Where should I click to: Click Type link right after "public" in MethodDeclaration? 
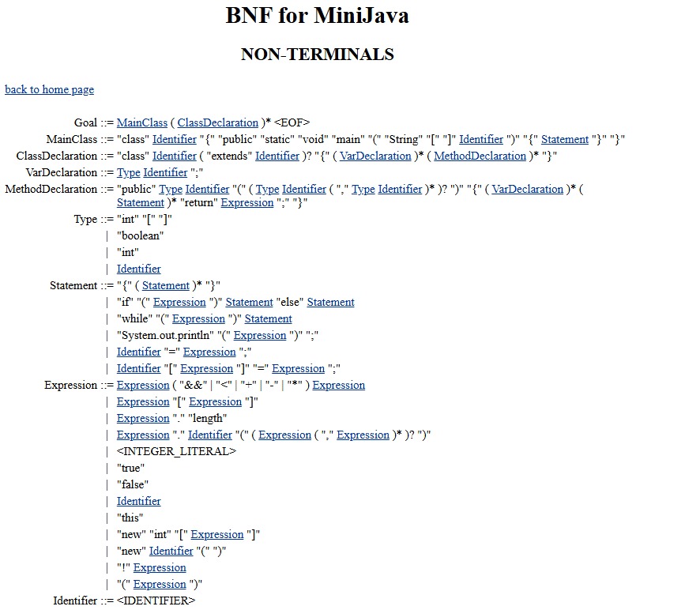click(171, 189)
